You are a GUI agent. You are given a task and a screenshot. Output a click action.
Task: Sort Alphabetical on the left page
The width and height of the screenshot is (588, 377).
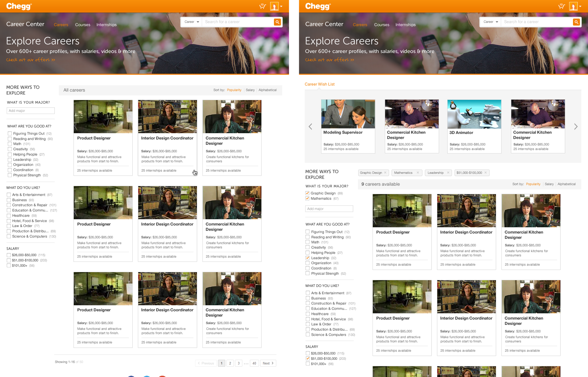click(x=268, y=90)
